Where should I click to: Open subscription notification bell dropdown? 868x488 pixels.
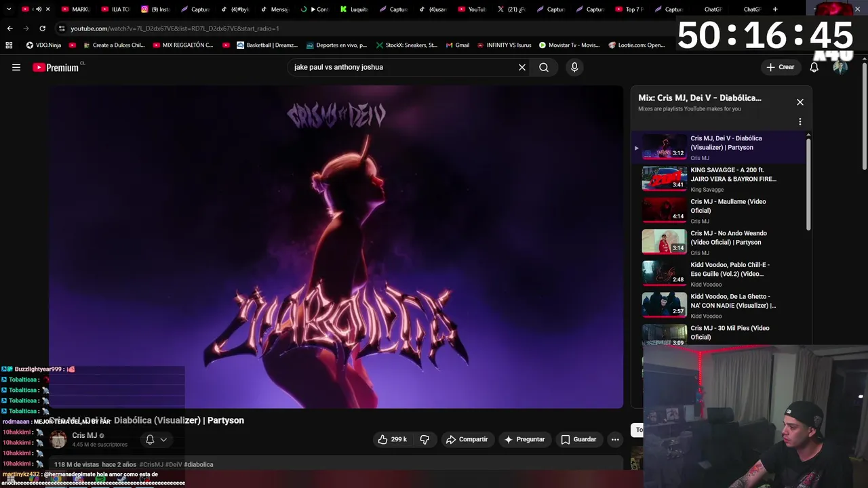pos(157,439)
